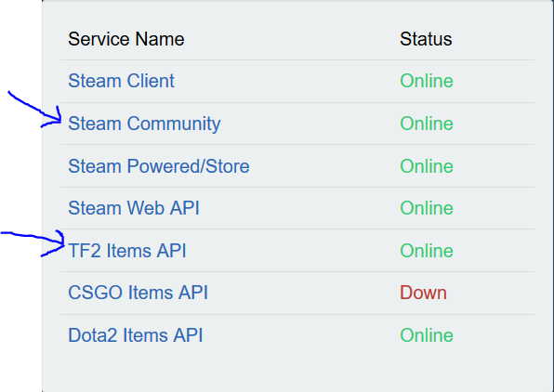Open the Steam Client service link
The height and width of the screenshot is (392, 554).
[121, 81]
